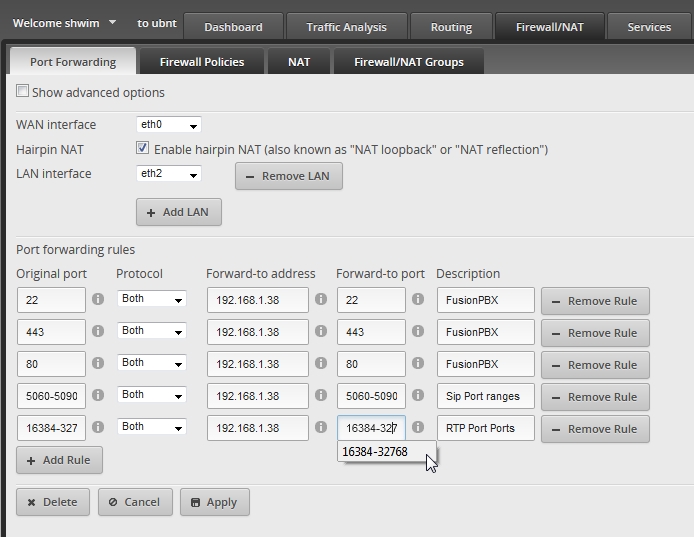Click info icon beside forward-to port 80
Screen dimensions: 694x537
click(418, 363)
